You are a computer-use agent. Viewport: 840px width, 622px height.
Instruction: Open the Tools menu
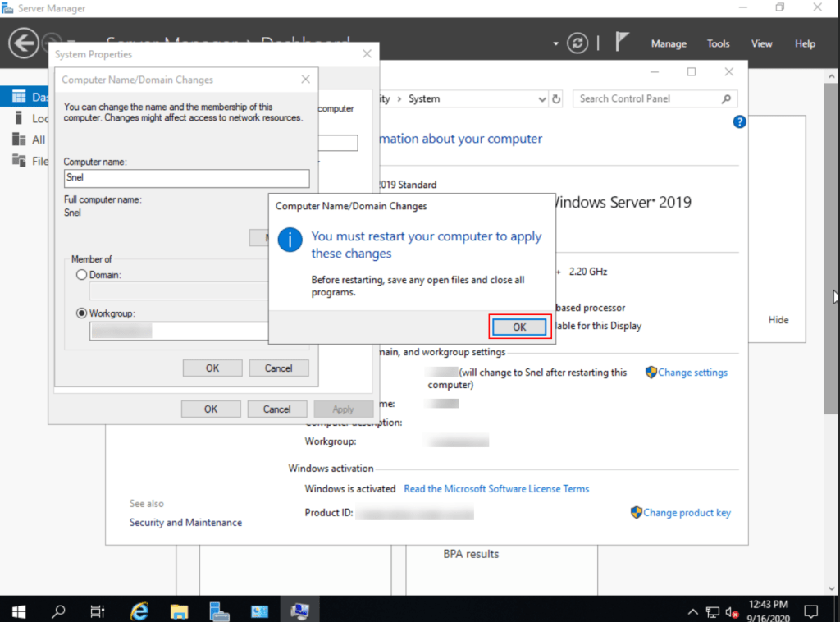tap(718, 43)
